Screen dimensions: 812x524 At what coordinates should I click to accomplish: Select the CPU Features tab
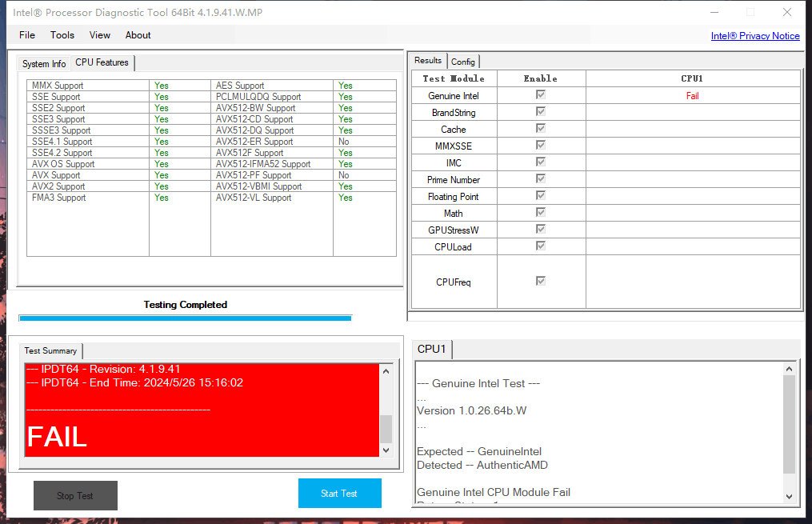[102, 62]
